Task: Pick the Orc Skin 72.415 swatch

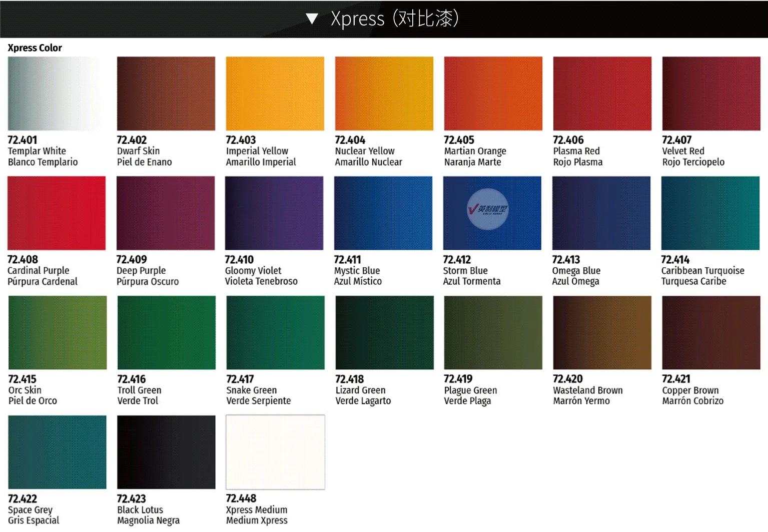Action: (x=58, y=333)
